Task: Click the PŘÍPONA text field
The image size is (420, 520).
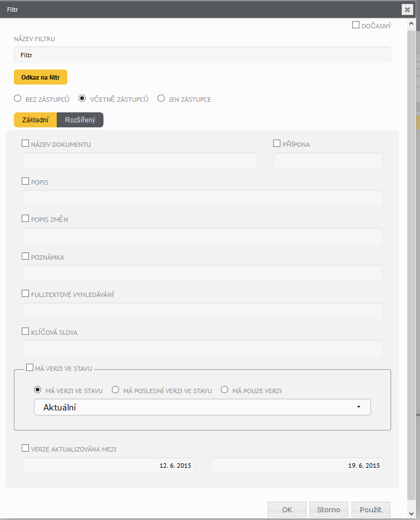Action: tap(328, 161)
